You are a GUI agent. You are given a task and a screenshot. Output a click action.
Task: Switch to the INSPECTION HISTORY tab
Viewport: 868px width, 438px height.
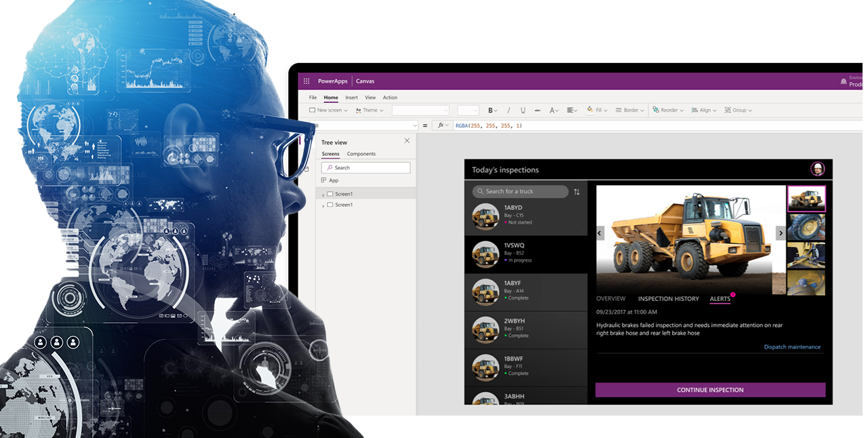coord(669,298)
